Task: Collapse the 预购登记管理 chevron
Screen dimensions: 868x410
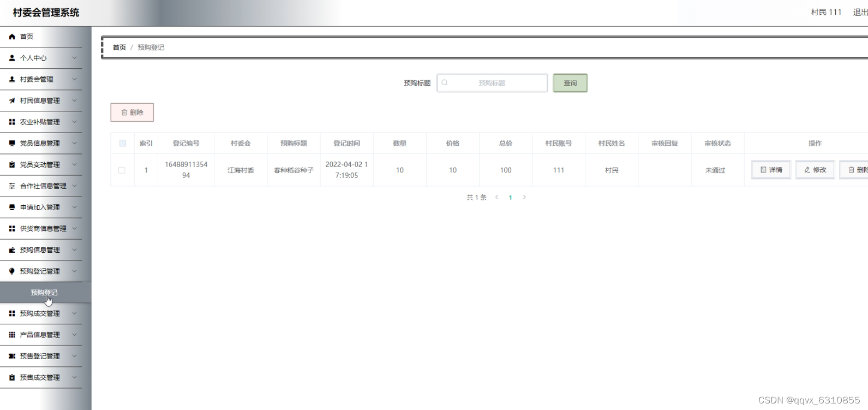Action: (x=75, y=271)
